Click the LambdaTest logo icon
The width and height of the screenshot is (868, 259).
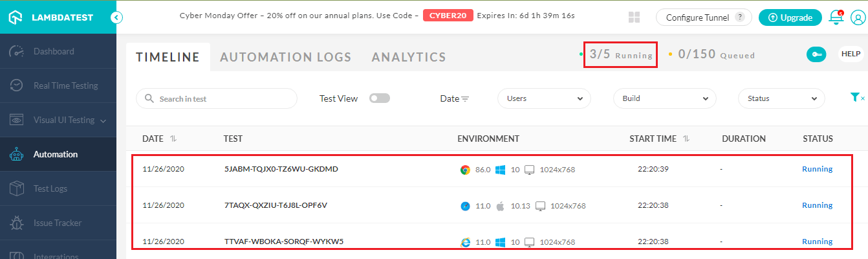tap(16, 17)
